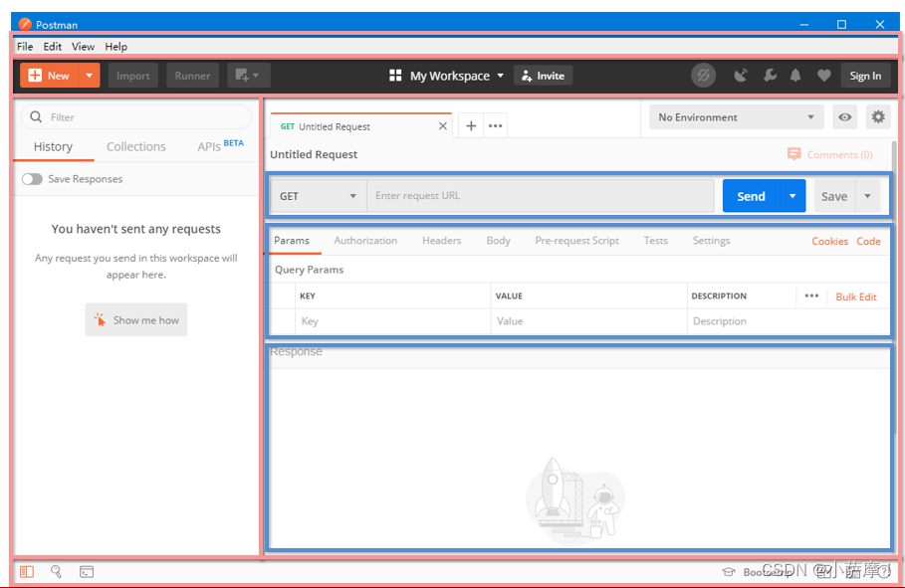Screen dimensions: 905x588
Task: Select the Pre-request Script tab
Action: (x=576, y=241)
